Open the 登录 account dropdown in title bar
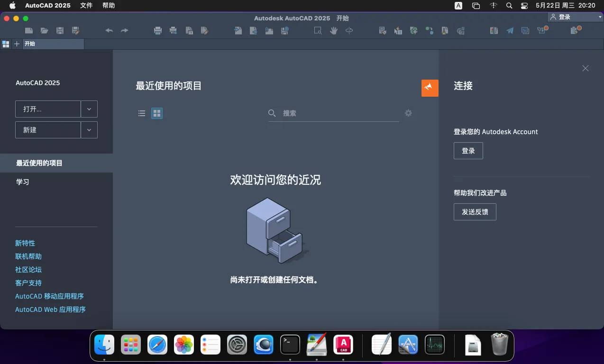The image size is (604, 364). (575, 17)
